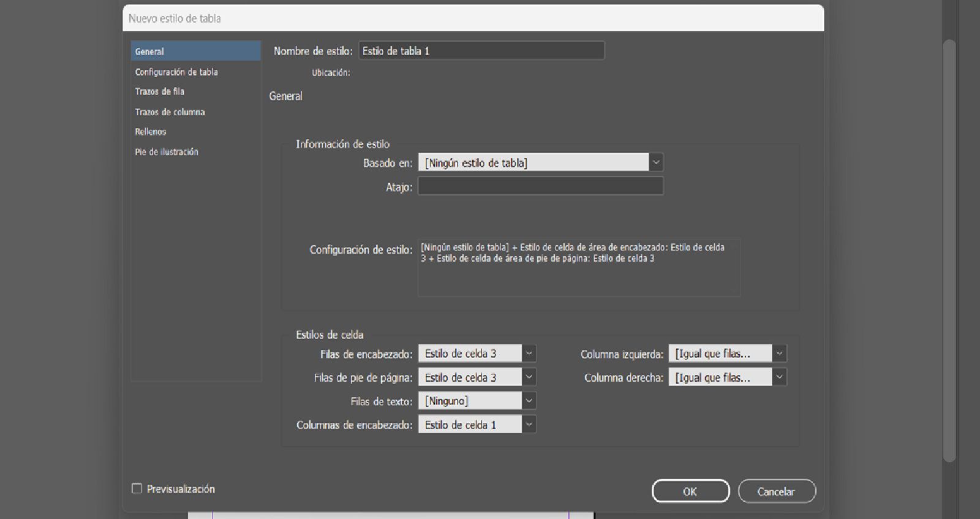Click the Estilos de celda group label
Image resolution: width=980 pixels, height=519 pixels.
pyautogui.click(x=330, y=335)
